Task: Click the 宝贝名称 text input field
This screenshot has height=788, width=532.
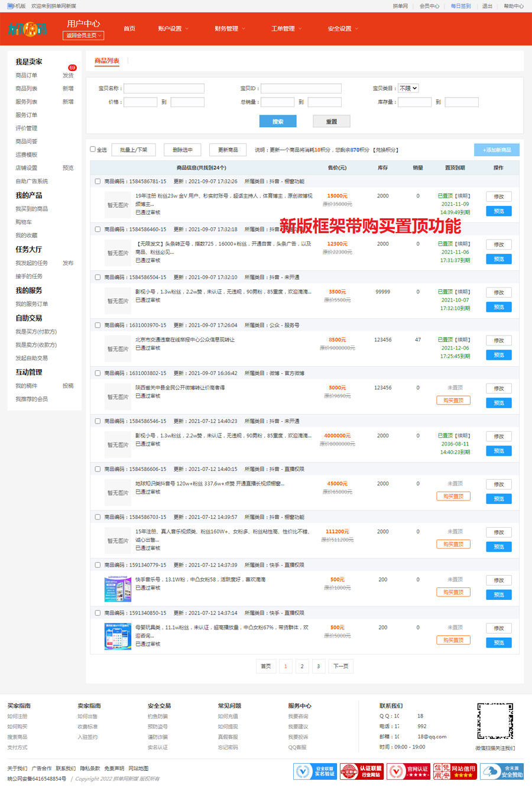Action: tap(164, 88)
